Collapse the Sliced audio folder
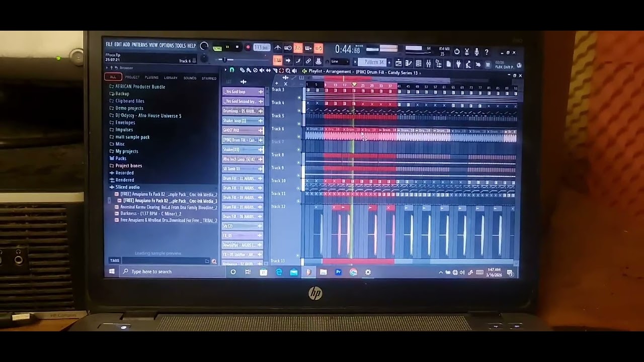644x362 pixels. pyautogui.click(x=124, y=187)
